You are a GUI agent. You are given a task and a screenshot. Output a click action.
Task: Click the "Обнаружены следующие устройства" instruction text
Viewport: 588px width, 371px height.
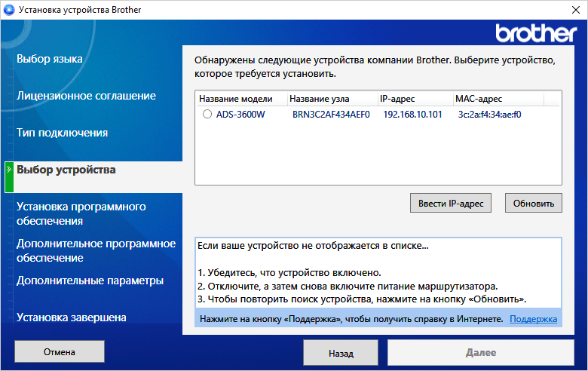pos(375,67)
